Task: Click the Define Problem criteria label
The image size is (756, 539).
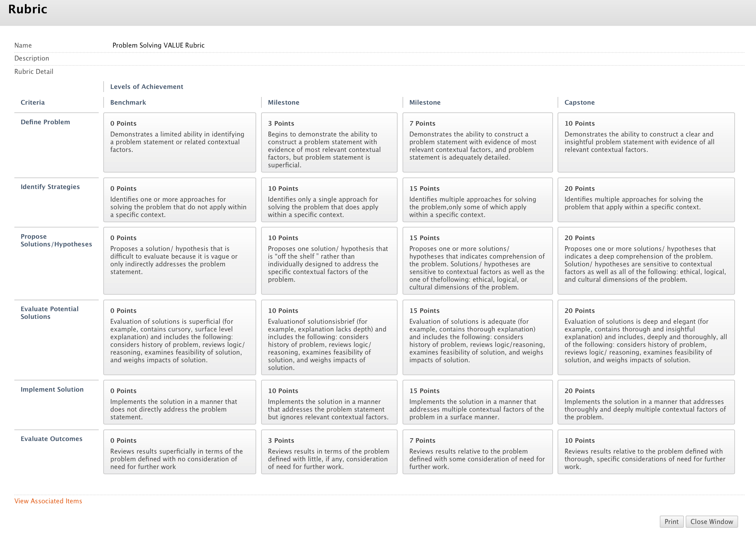Action: point(45,122)
